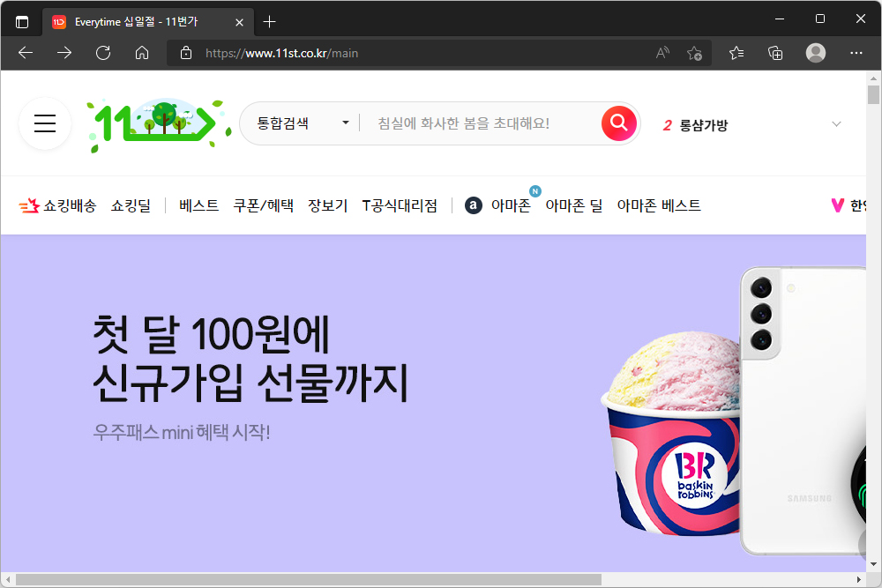Open the 쿠폰/혜택 page

coord(263,205)
